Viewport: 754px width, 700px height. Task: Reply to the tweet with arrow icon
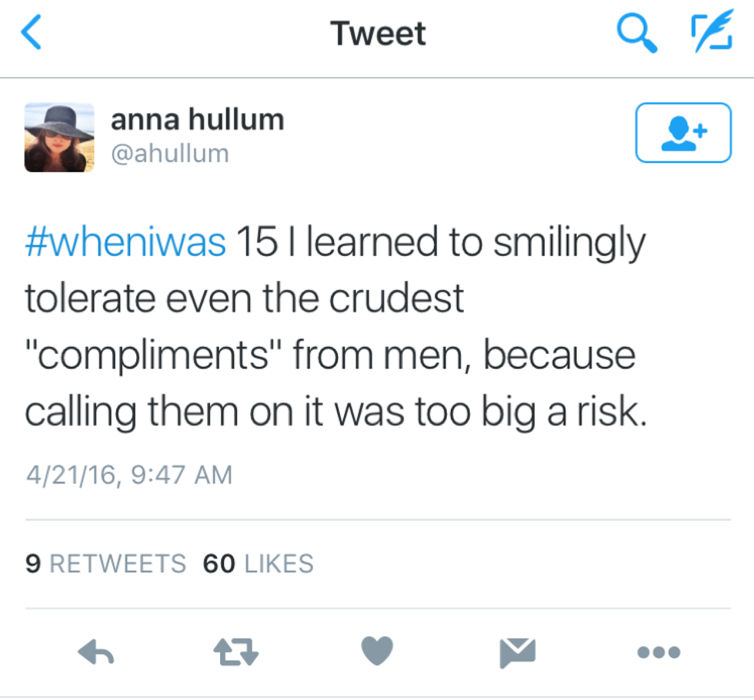pyautogui.click(x=96, y=652)
